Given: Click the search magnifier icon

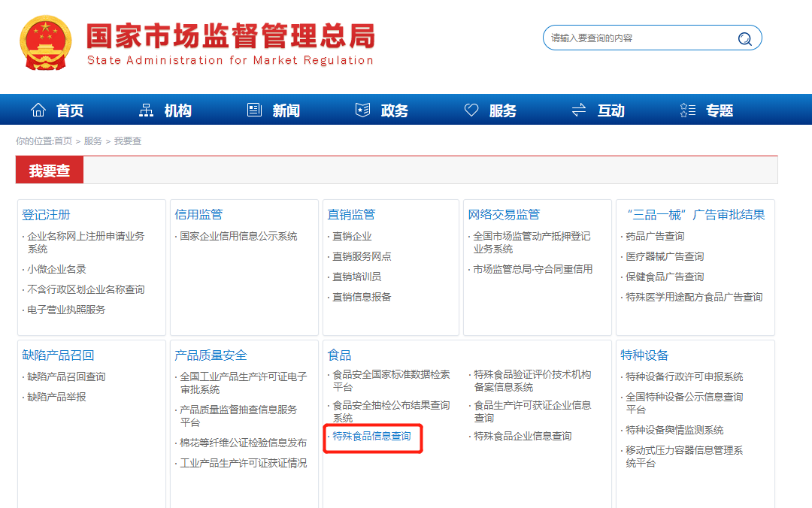Looking at the screenshot, I should (744, 39).
